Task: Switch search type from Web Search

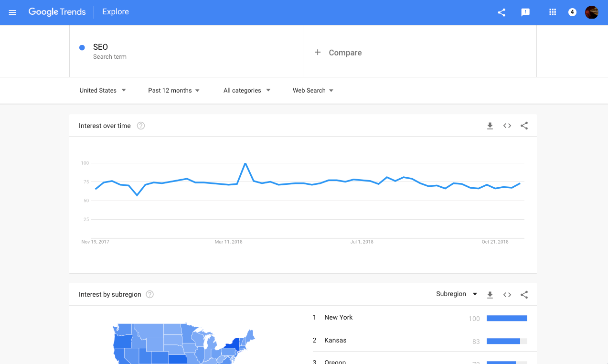Action: click(x=312, y=90)
